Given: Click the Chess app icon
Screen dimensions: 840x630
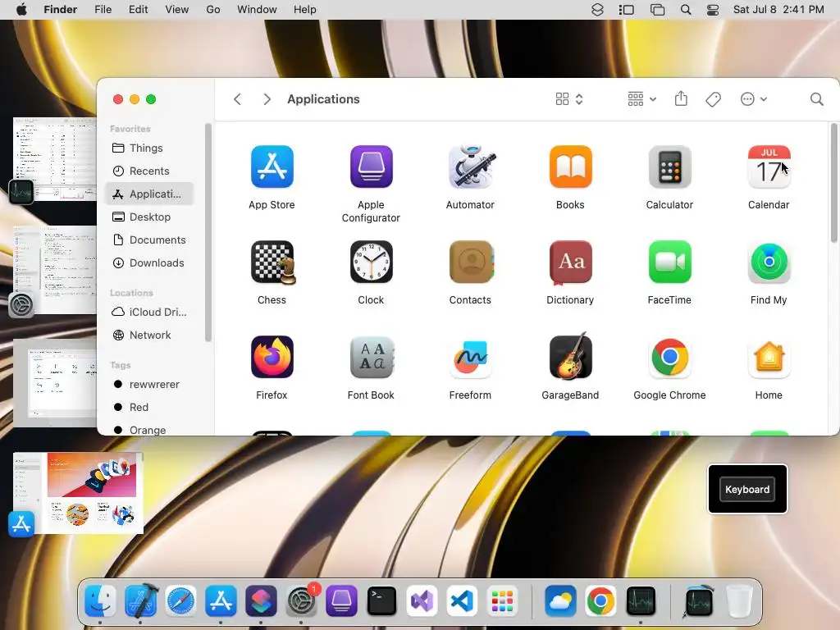Looking at the screenshot, I should pos(272,262).
